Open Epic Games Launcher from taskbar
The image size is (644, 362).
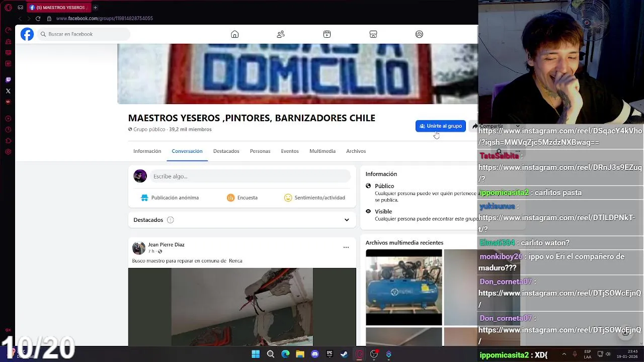pos(330,354)
